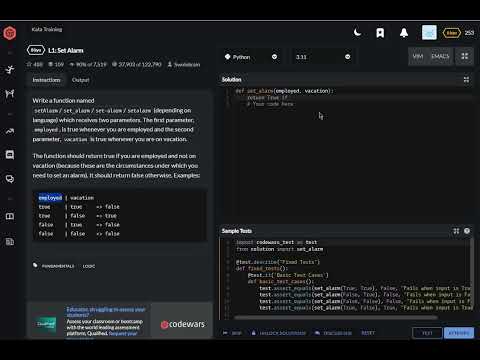Click the horizontal scrollbar in Sample Tests

point(336,317)
